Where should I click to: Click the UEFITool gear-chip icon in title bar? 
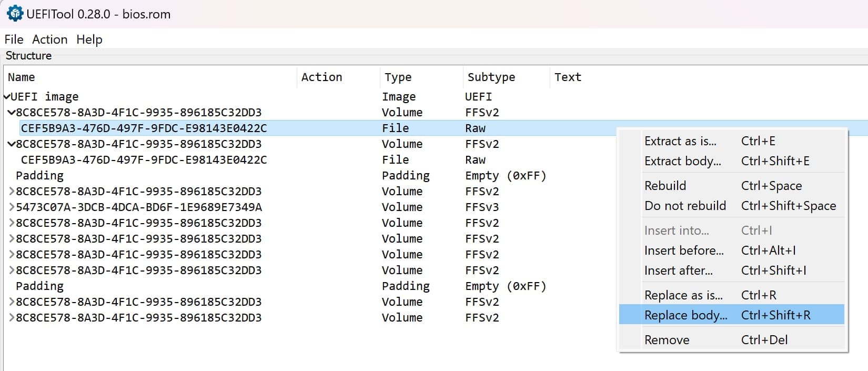tap(15, 13)
